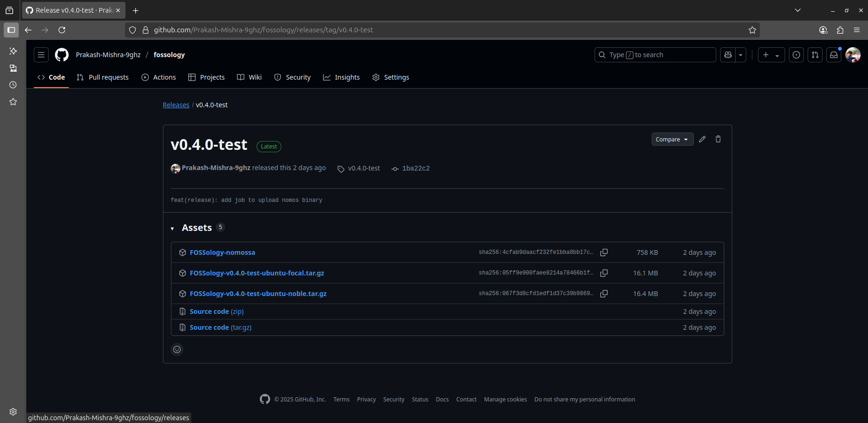Expand the Copilot dropdown arrow

pyautogui.click(x=741, y=55)
